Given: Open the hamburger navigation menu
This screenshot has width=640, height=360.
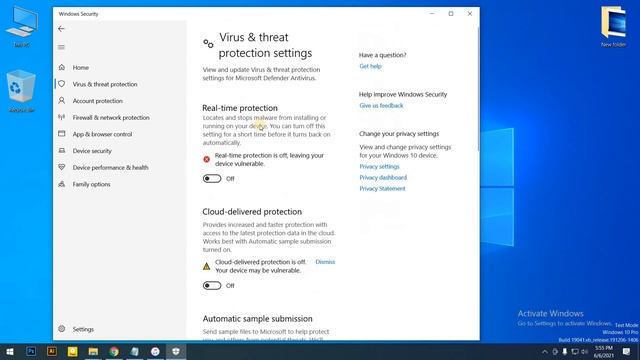Looking at the screenshot, I should tap(61, 47).
